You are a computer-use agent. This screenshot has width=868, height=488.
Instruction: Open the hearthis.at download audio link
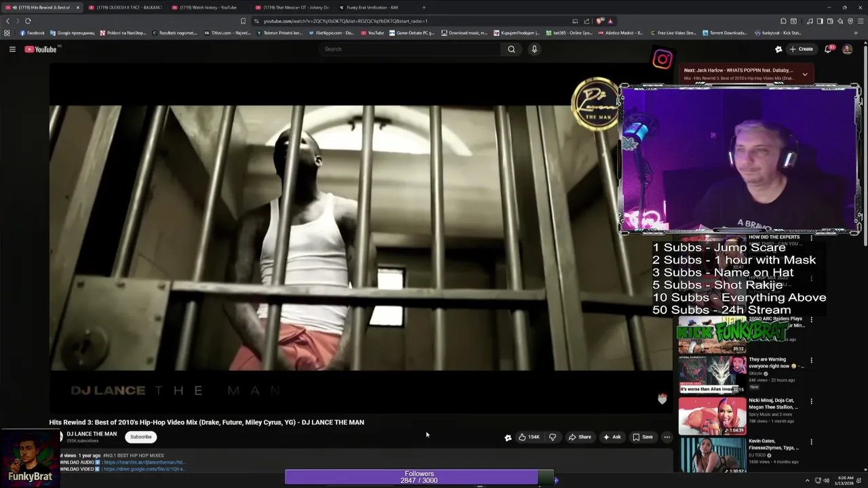pos(144,462)
